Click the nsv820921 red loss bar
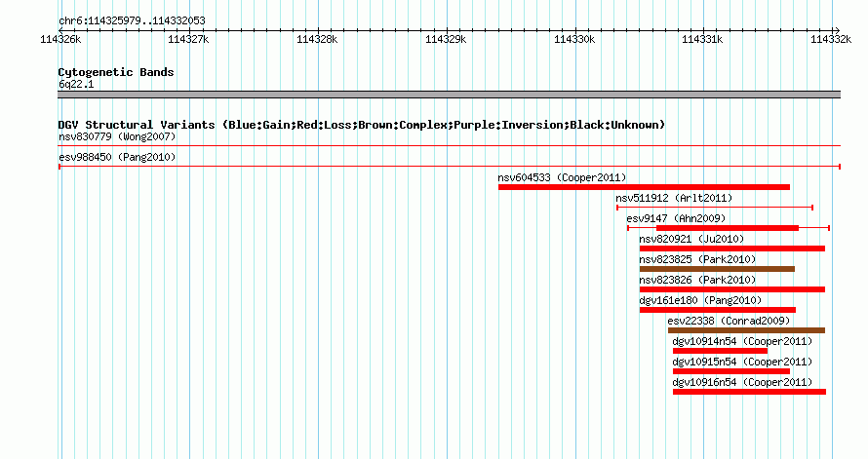Screen dimensions: 868x459 coord(731,249)
